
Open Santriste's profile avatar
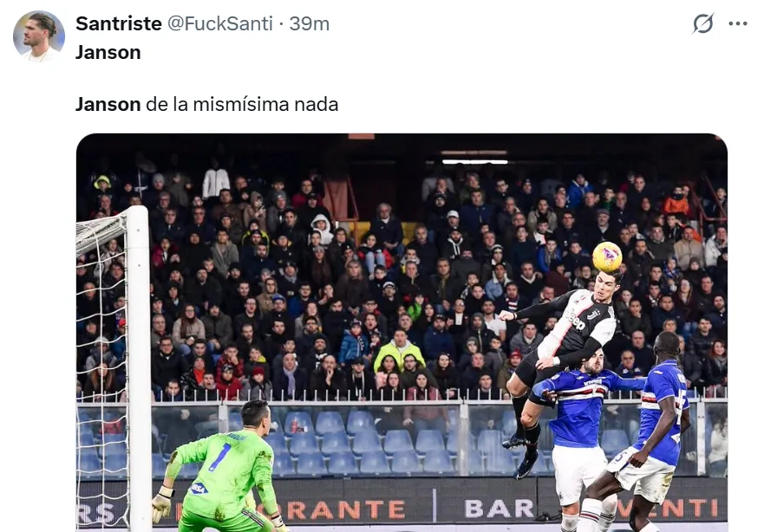point(39,36)
